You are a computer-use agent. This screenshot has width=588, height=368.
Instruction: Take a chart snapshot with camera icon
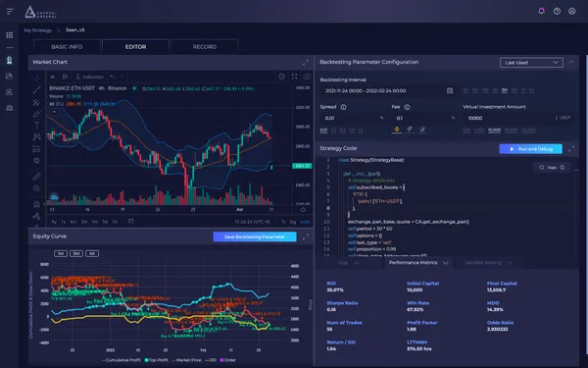[x=307, y=77]
